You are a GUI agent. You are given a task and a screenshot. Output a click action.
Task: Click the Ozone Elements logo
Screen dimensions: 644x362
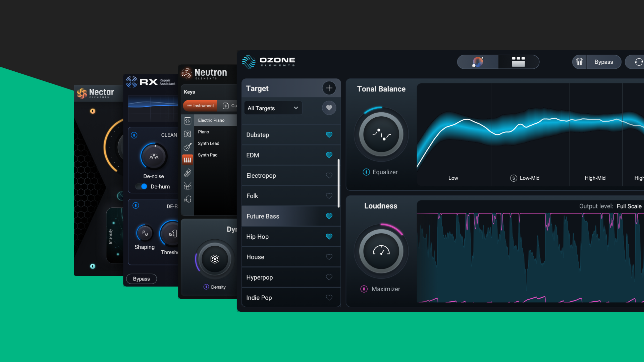pyautogui.click(x=268, y=62)
